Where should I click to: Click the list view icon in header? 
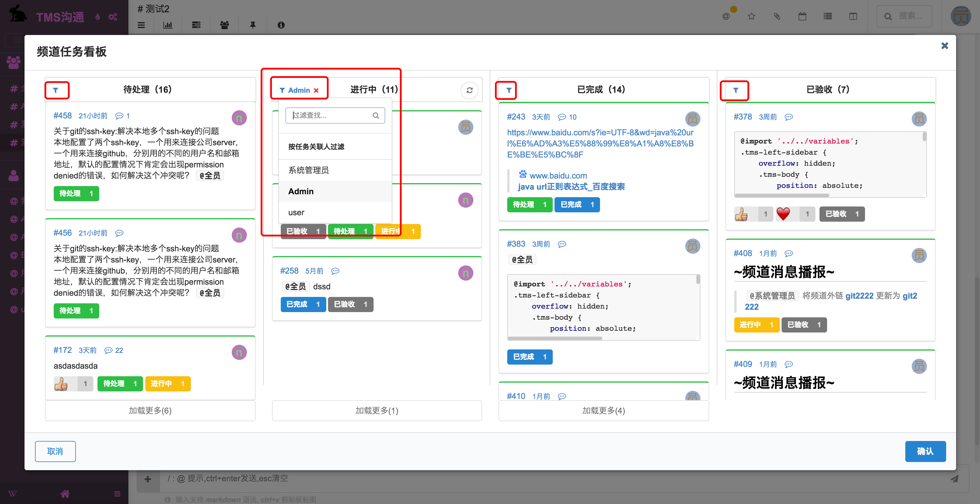click(828, 16)
